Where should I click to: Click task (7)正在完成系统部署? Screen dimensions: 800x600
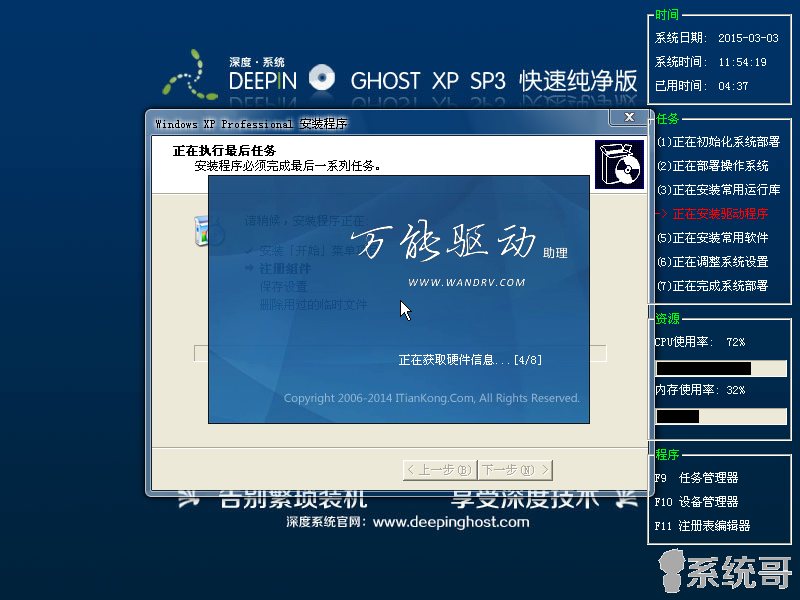[713, 286]
